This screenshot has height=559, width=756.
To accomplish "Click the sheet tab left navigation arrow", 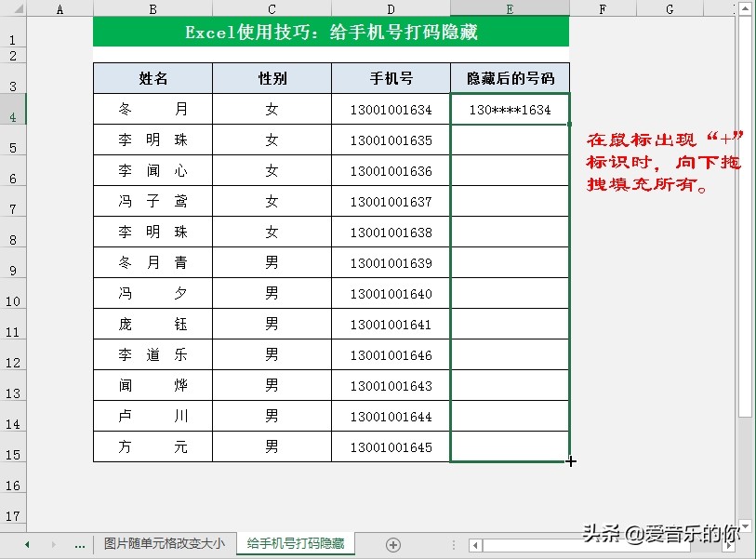I will click(28, 545).
